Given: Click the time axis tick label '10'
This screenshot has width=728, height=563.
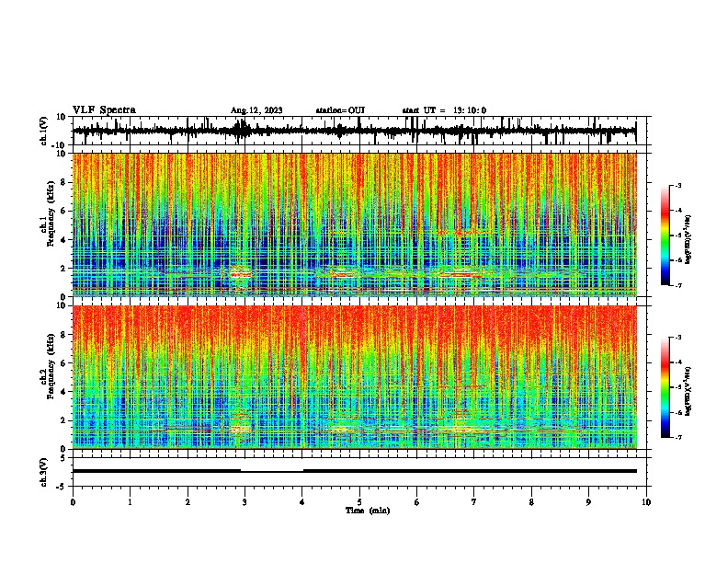Looking at the screenshot, I should pos(646,502).
